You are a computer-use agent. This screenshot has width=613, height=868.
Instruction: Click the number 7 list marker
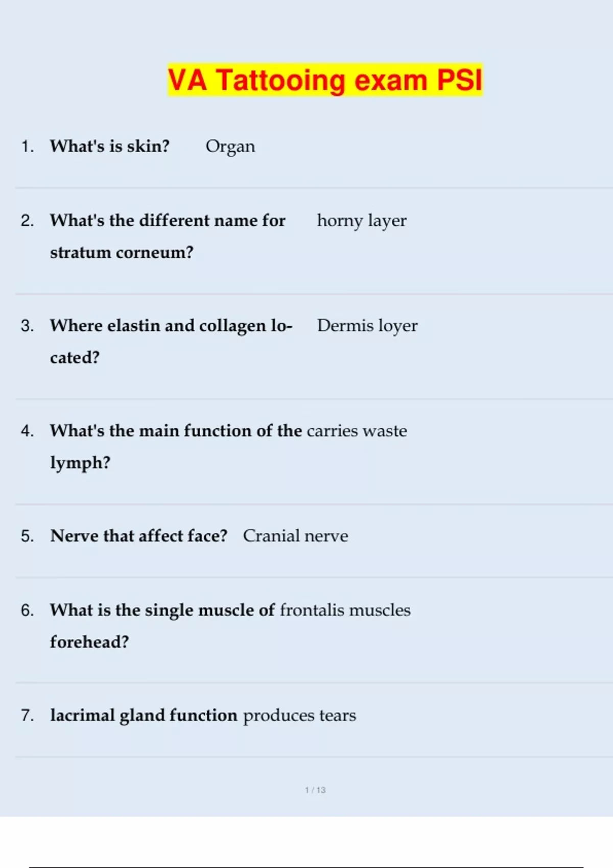coord(27,716)
